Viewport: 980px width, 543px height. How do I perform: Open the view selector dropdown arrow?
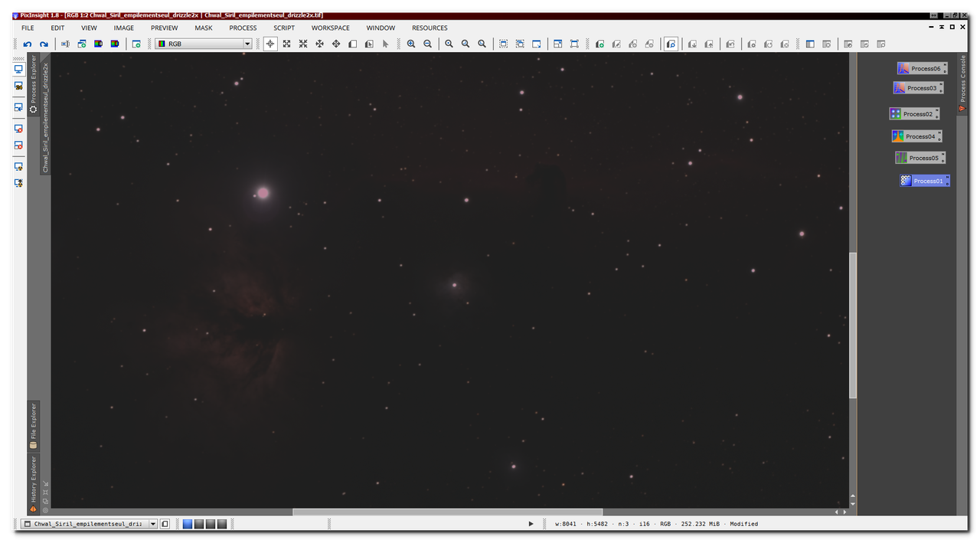click(x=153, y=524)
